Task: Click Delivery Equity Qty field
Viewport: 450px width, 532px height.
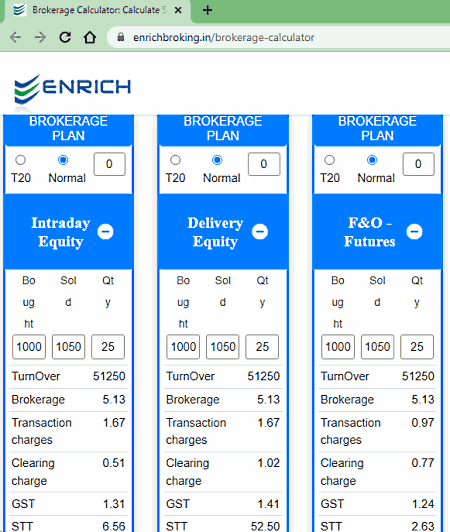Action: (262, 347)
